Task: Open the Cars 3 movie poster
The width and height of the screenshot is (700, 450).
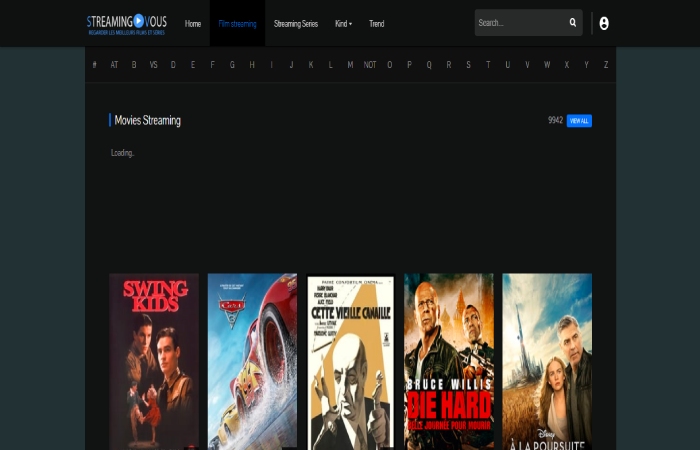Action: [x=252, y=362]
